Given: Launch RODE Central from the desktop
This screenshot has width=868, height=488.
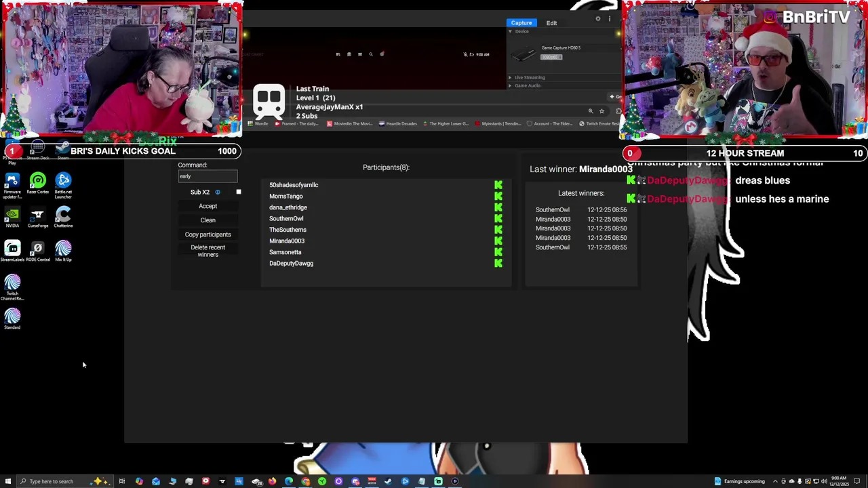Looking at the screenshot, I should (x=38, y=249).
